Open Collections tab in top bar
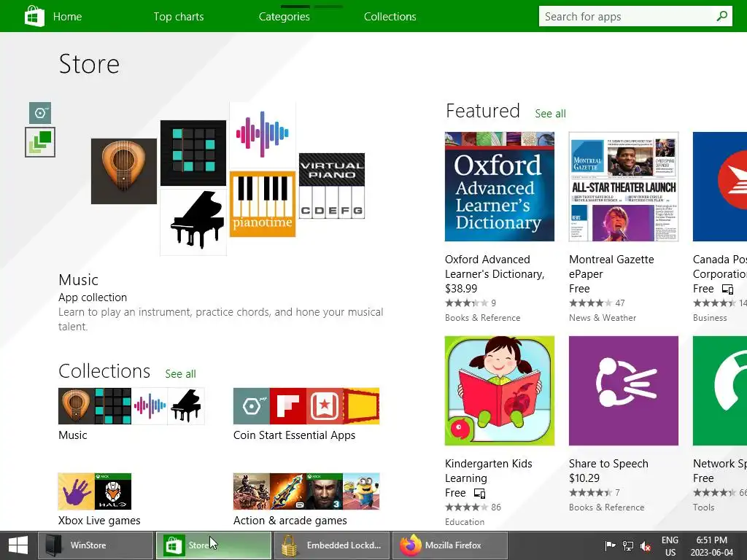The width and height of the screenshot is (747, 560). pyautogui.click(x=390, y=17)
